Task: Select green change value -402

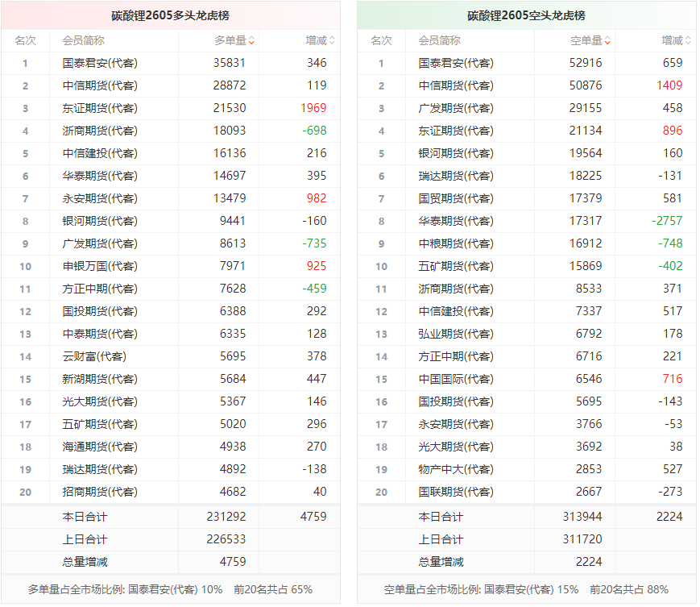Action: click(x=670, y=266)
